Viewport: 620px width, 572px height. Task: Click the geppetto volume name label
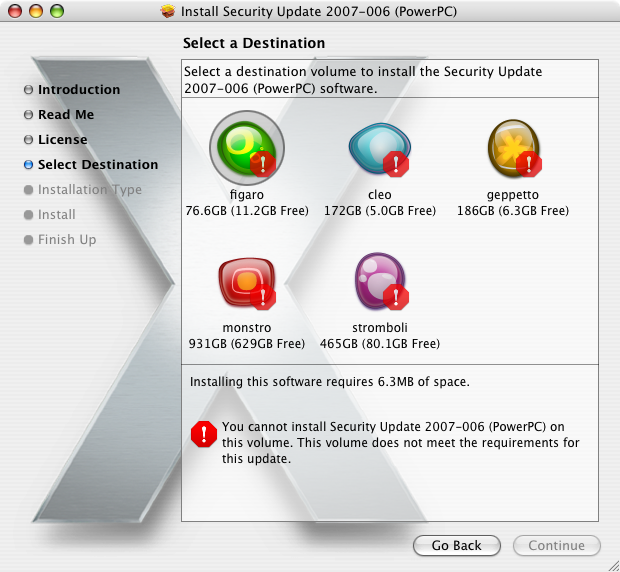coord(512,195)
